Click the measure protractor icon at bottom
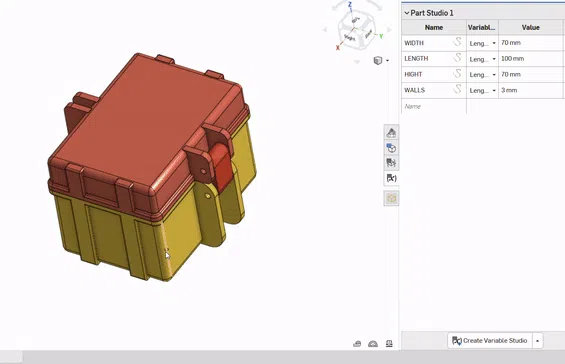The height and width of the screenshot is (364, 565). tap(373, 344)
